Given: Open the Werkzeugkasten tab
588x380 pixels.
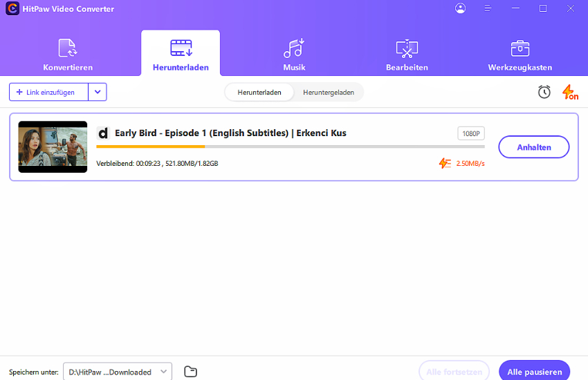Looking at the screenshot, I should tap(520, 55).
